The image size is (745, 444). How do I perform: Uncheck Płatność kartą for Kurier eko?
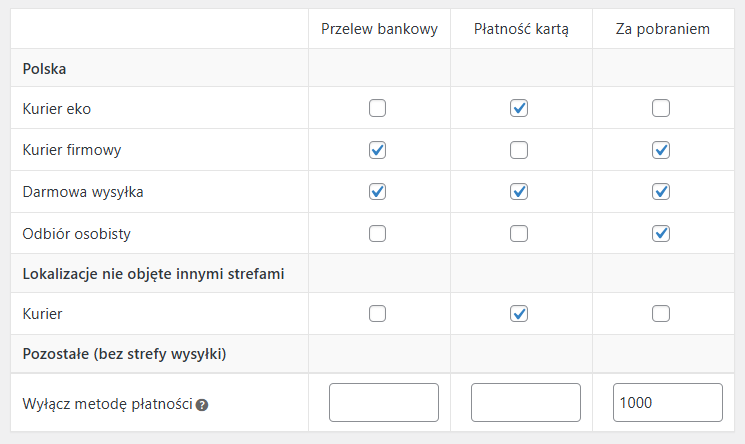[519, 108]
